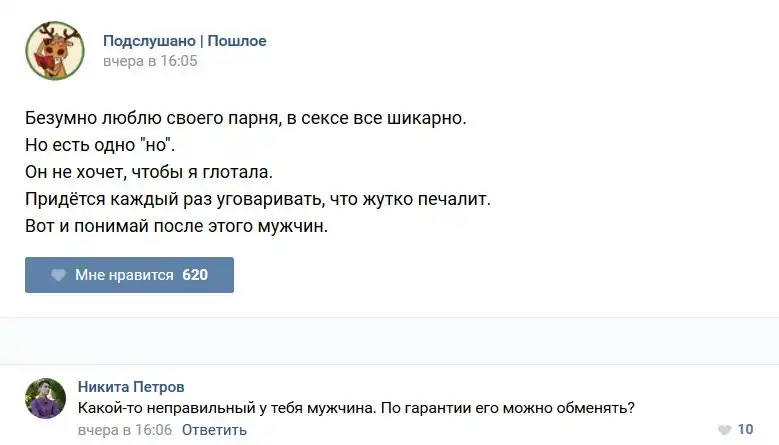Click the 620 likes counter

(x=195, y=275)
